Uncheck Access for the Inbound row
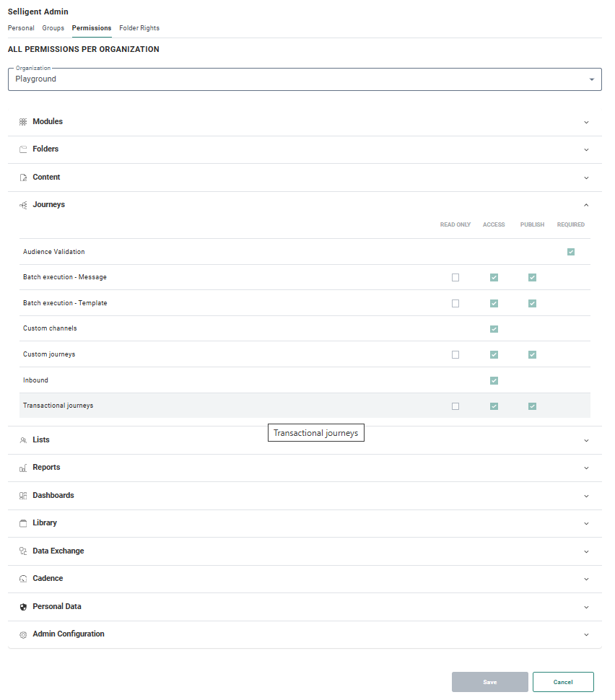Viewport: 615px width, 700px height. [494, 380]
